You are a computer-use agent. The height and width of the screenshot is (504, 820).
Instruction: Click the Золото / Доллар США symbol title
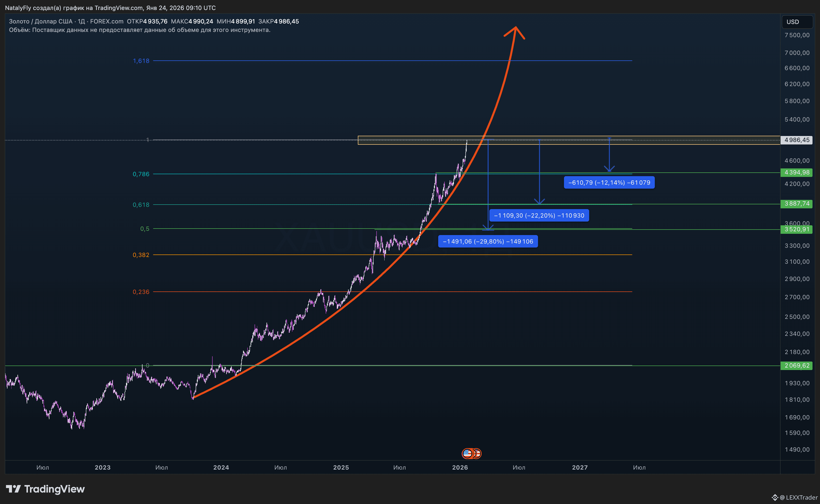pyautogui.click(x=40, y=21)
